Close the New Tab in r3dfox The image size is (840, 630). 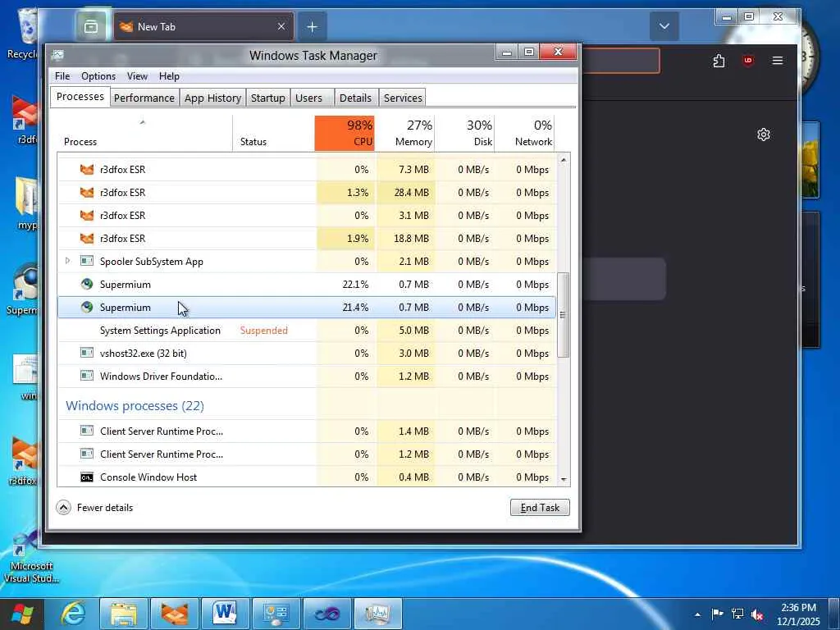281,26
